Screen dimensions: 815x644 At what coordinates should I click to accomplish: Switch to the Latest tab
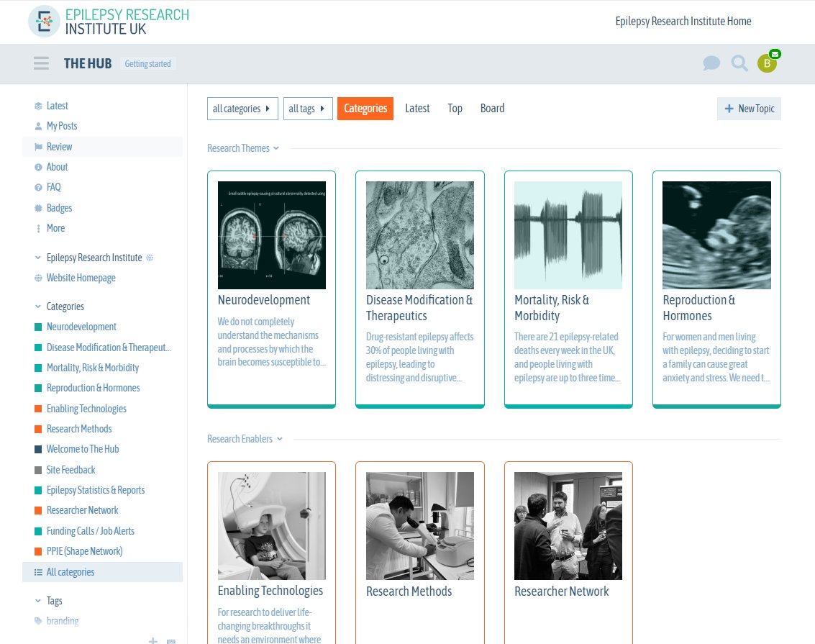coord(417,109)
